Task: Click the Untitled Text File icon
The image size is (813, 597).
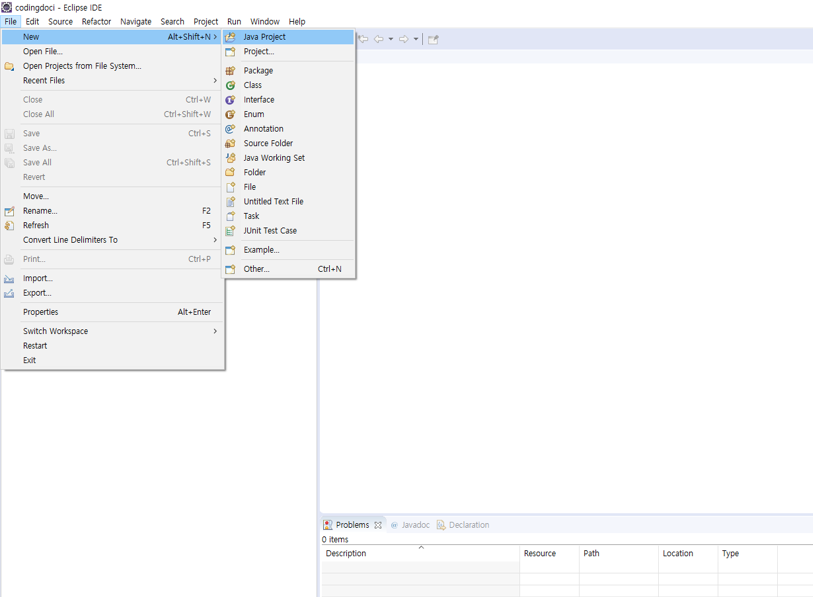Action: [x=230, y=201]
